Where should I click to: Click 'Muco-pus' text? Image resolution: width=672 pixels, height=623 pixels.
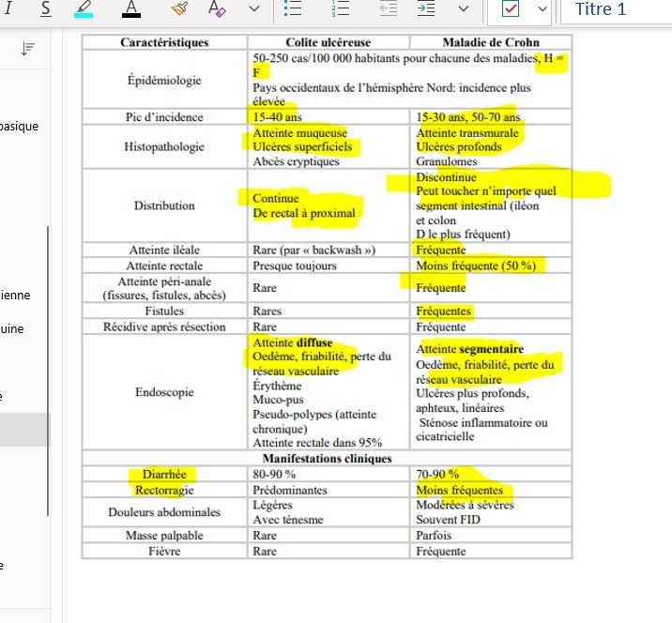pos(278,400)
